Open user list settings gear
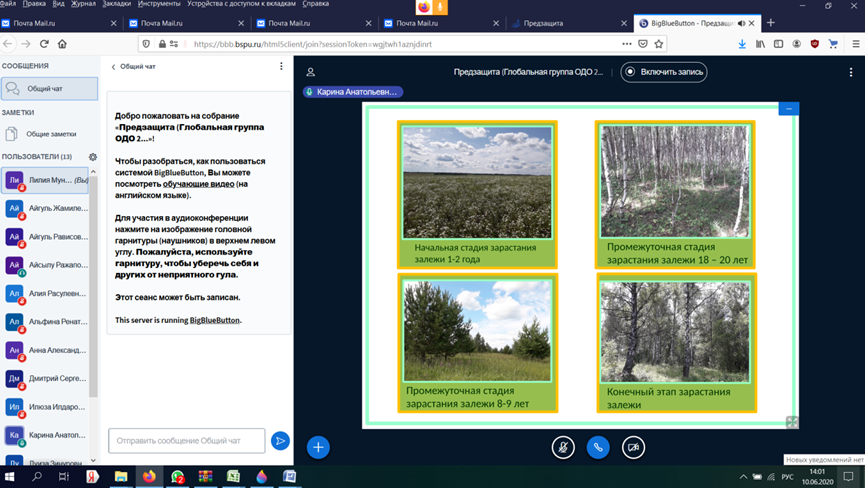 93,157
